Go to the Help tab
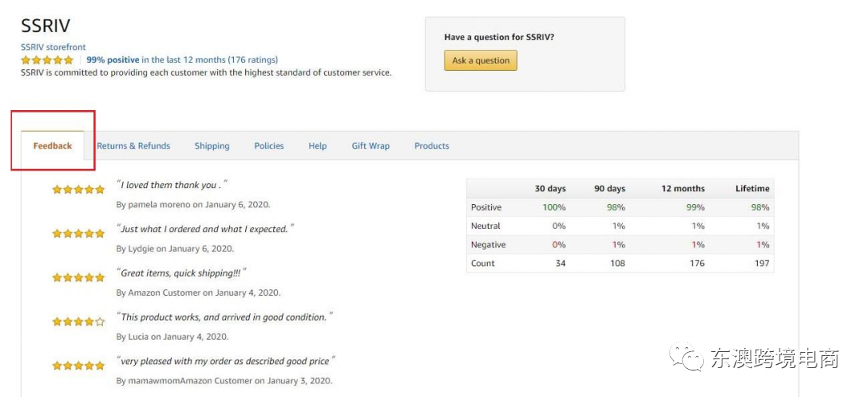Screen dimensions: 868x397 317,146
